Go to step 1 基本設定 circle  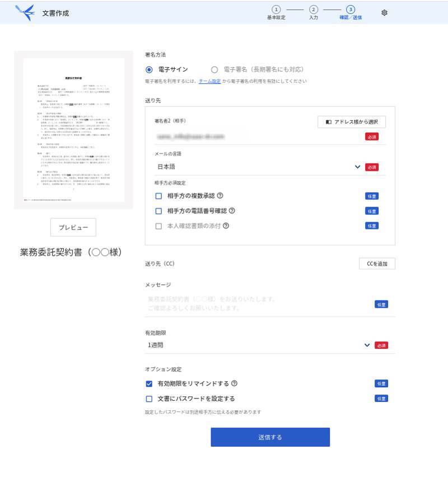276,10
